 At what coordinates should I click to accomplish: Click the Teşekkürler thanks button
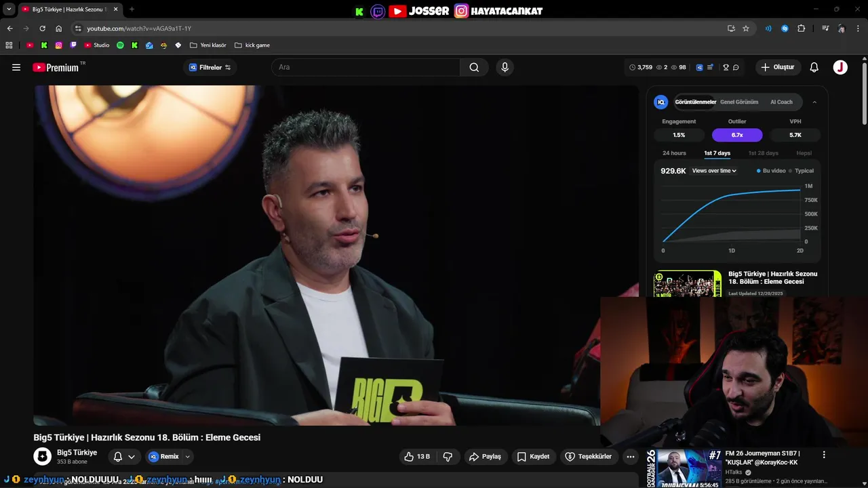[x=589, y=457]
